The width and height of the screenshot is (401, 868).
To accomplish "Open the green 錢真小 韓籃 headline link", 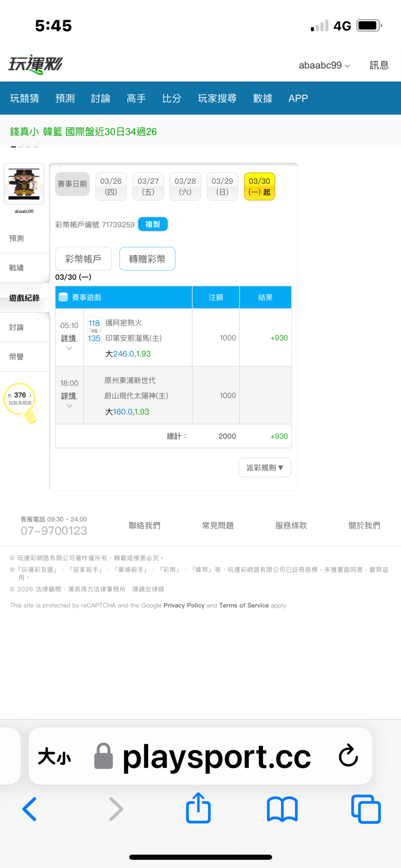I will (x=83, y=132).
